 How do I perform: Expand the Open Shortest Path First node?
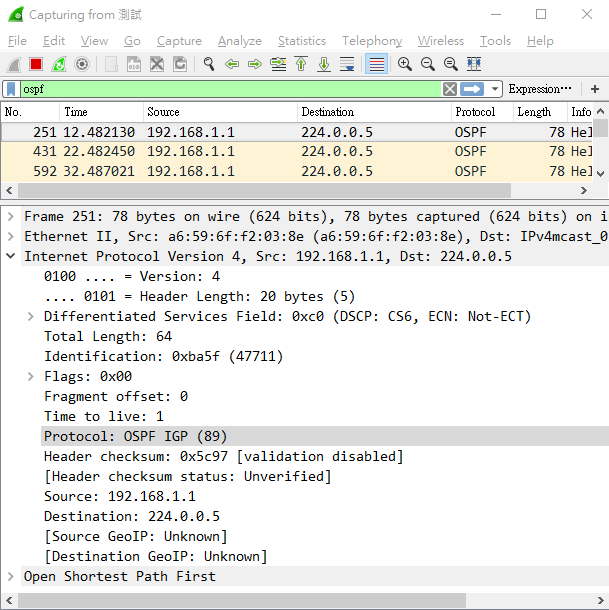pyautogui.click(x=11, y=576)
